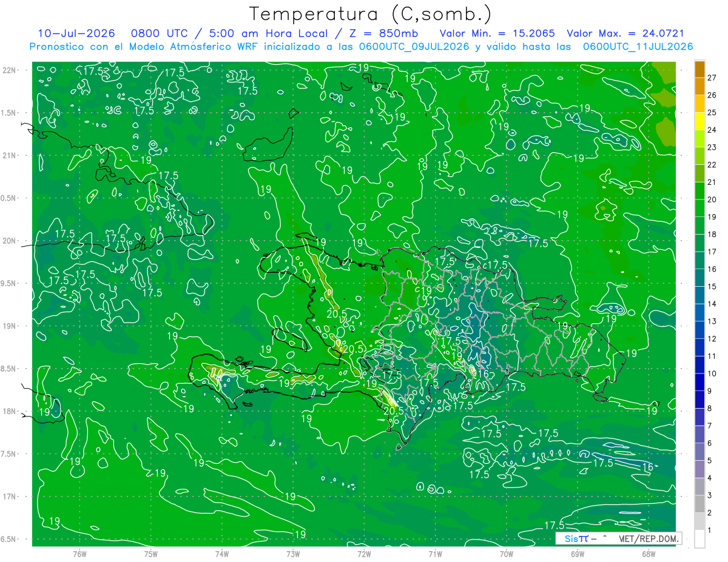Click the legend value "23"
Image resolution: width=728 pixels, height=562 pixels.
tap(712, 147)
